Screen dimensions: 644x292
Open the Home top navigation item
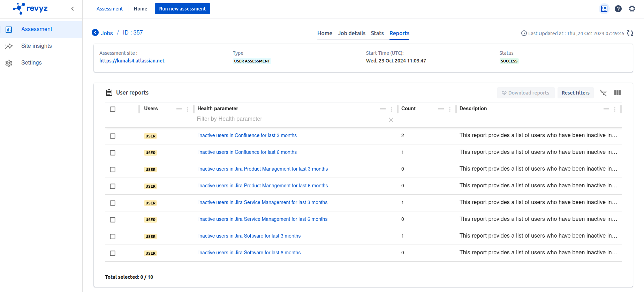(141, 9)
